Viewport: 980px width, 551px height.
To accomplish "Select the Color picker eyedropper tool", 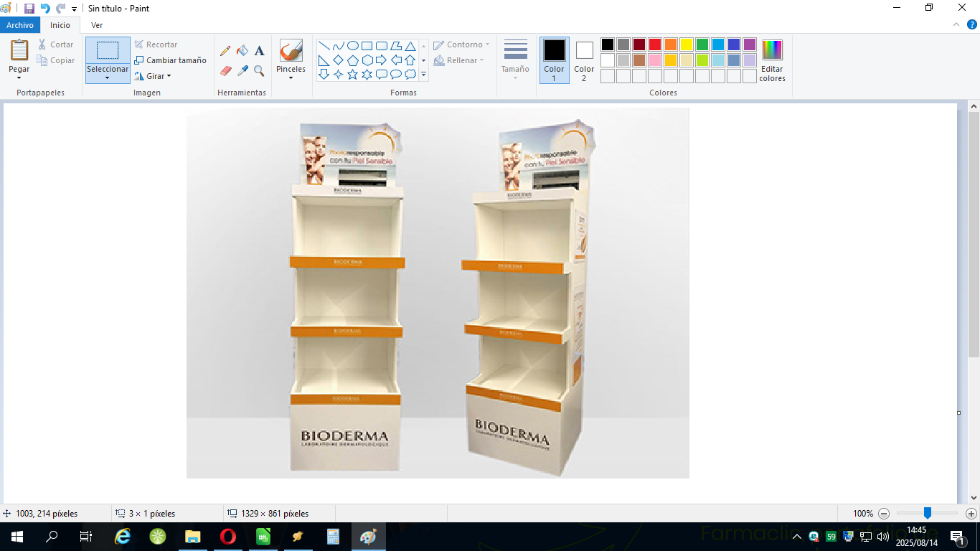I will [x=242, y=71].
